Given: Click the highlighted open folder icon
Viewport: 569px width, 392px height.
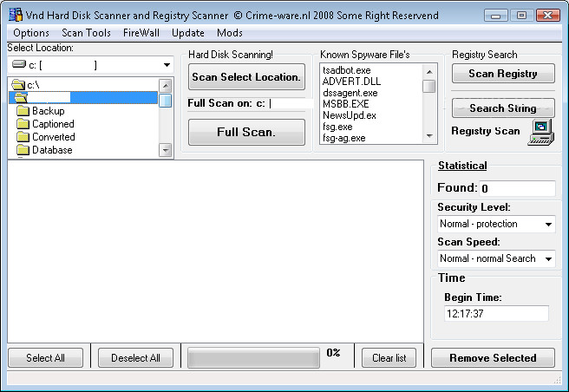Looking at the screenshot, I should (21, 98).
